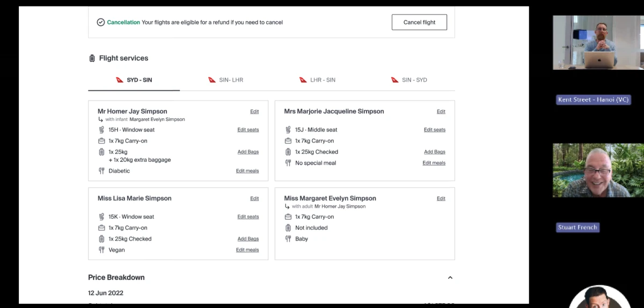Click seat icon beside 15K Window seat
644x308 pixels.
click(101, 217)
